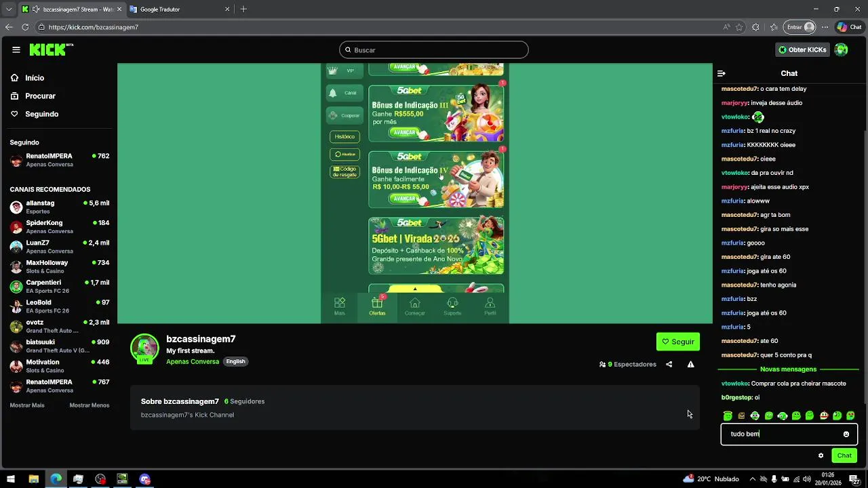Click the report warning triangle icon
This screenshot has width=868, height=488.
coord(690,365)
